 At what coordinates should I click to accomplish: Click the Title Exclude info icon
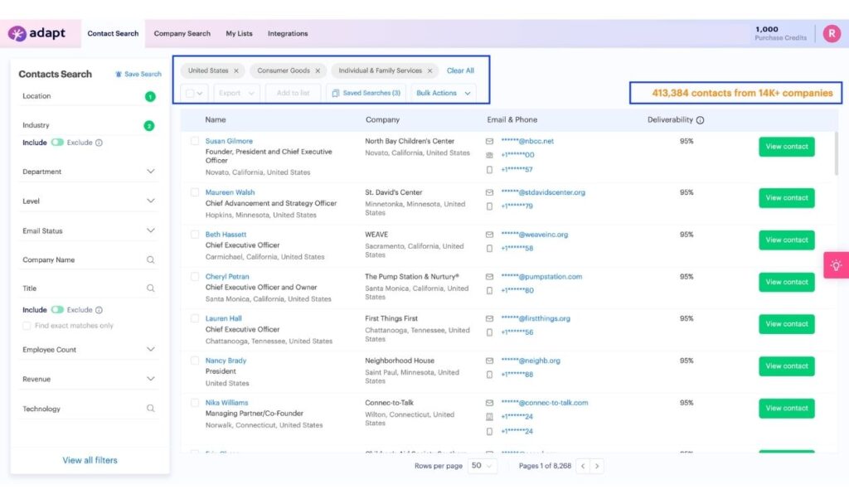[99, 310]
